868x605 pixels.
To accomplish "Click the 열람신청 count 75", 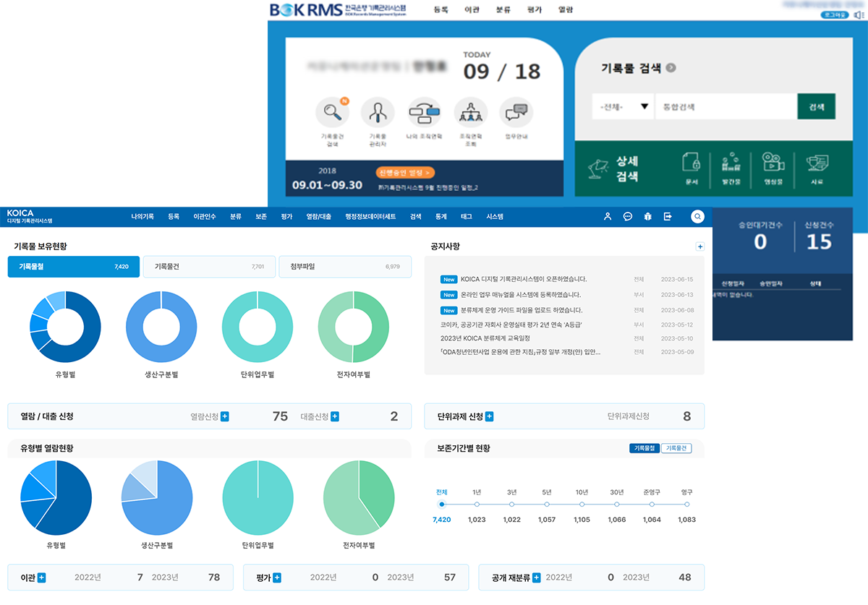I will (280, 416).
